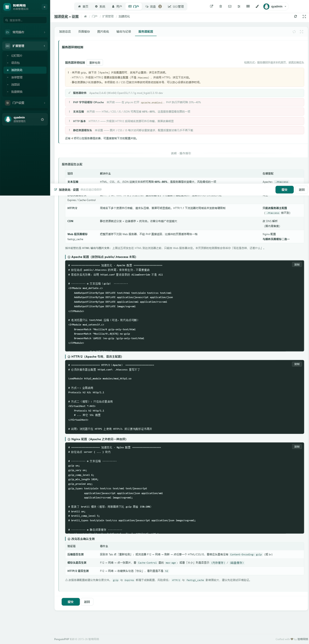The height and width of the screenshot is (644, 309).
Task: Copy the Nginx 配置 code block
Action: point(297,447)
